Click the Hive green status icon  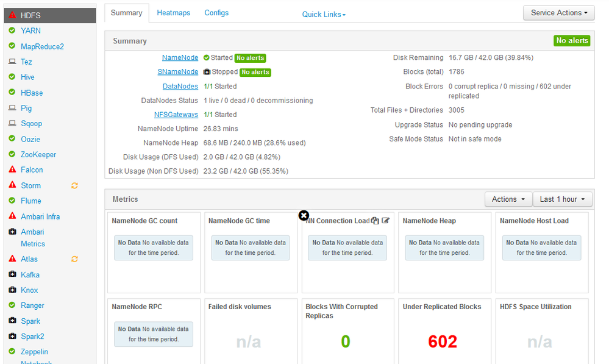click(x=12, y=77)
